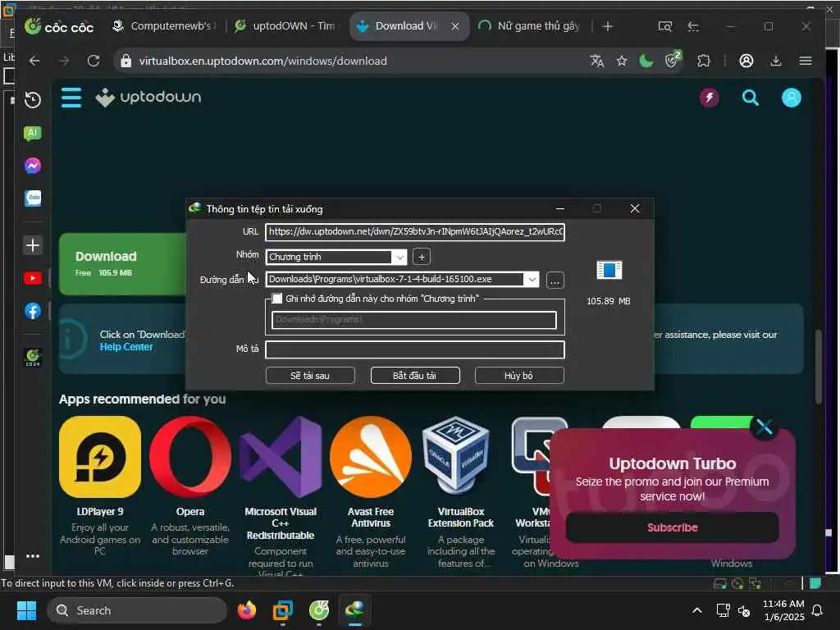Viewport: 840px width, 630px height.
Task: Expand the Nhóm Chương trình dropdown
Action: pos(399,257)
